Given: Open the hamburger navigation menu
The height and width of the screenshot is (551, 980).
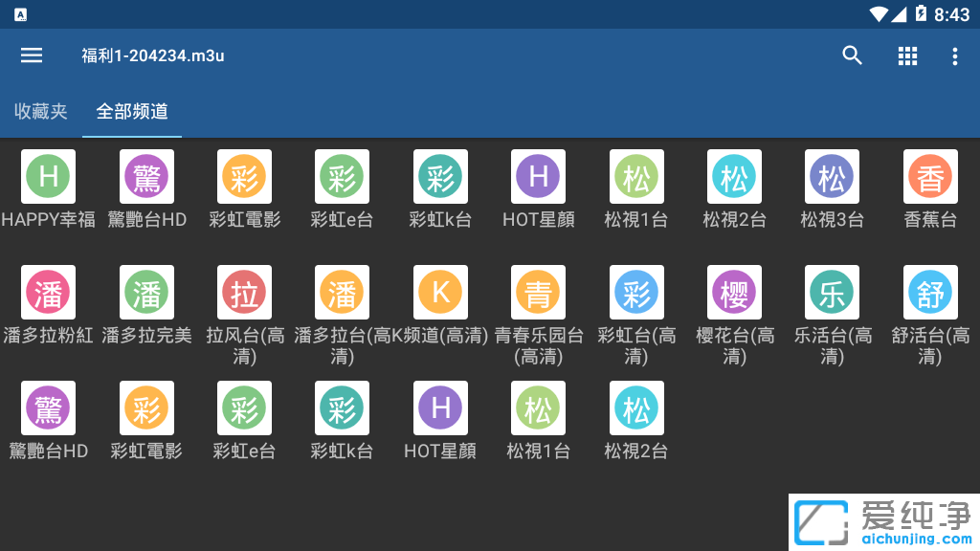Looking at the screenshot, I should (32, 55).
